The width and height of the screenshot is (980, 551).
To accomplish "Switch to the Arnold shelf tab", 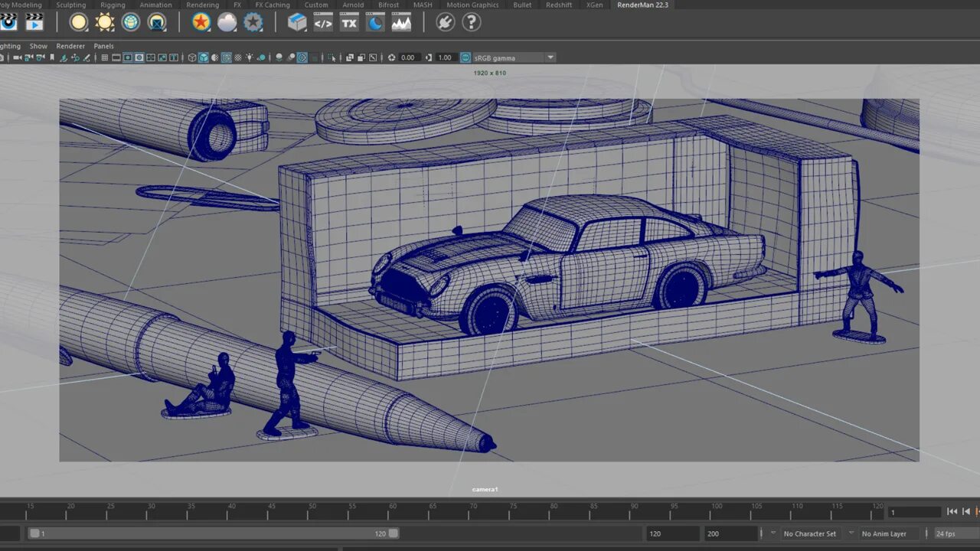I will [x=353, y=5].
